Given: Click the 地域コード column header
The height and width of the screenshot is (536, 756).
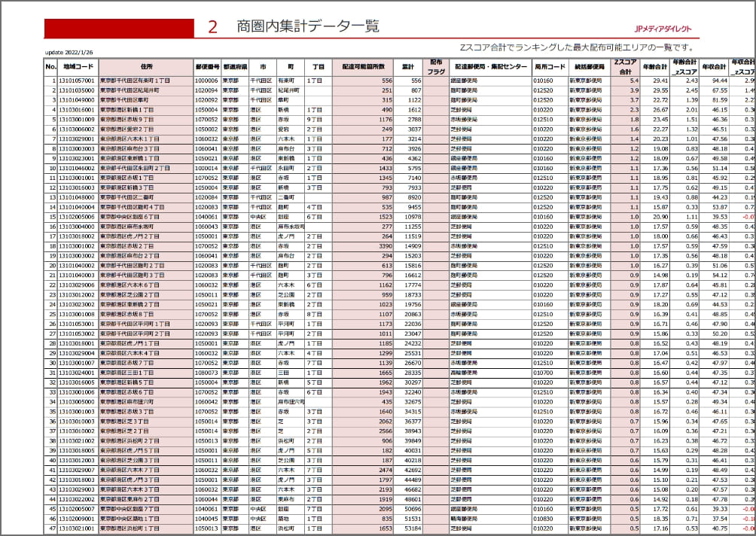Looking at the screenshot, I should 78,66.
